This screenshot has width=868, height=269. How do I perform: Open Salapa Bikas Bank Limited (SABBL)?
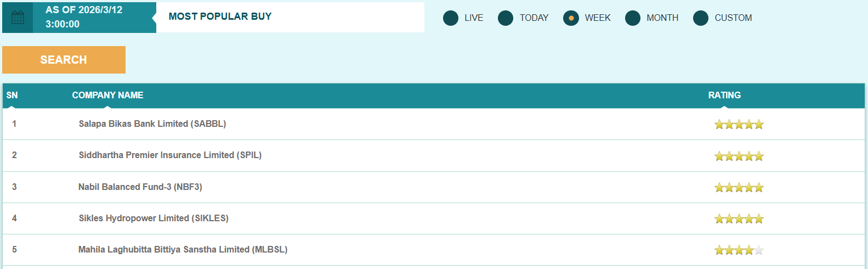click(x=152, y=124)
